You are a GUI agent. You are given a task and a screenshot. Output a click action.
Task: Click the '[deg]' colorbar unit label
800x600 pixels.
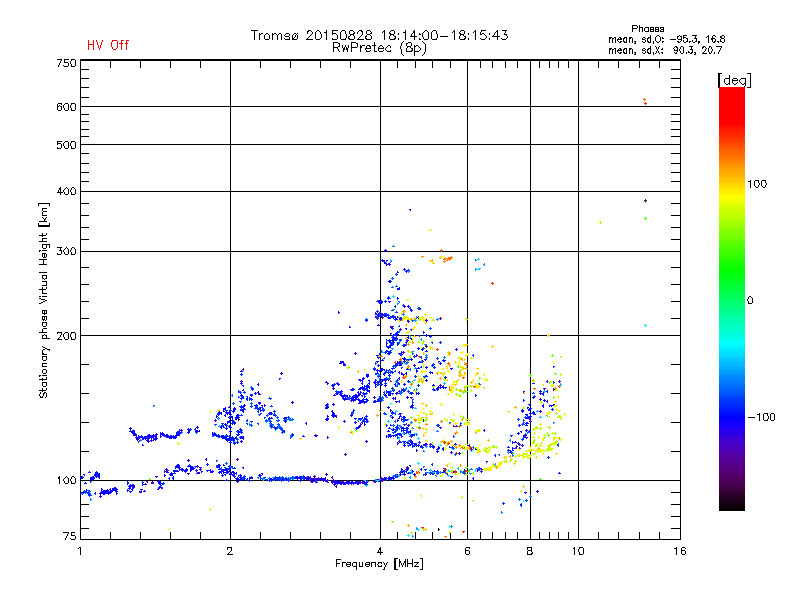pos(734,80)
